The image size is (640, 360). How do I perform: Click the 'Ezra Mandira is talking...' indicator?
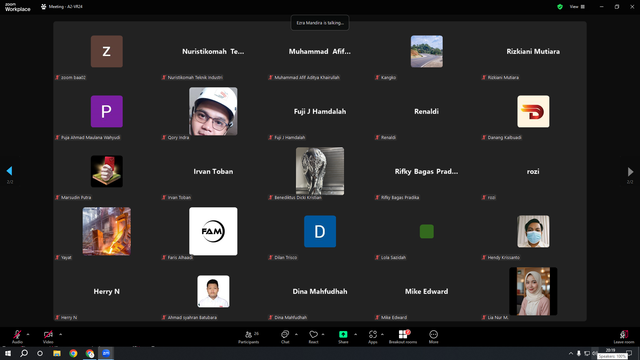320,23
